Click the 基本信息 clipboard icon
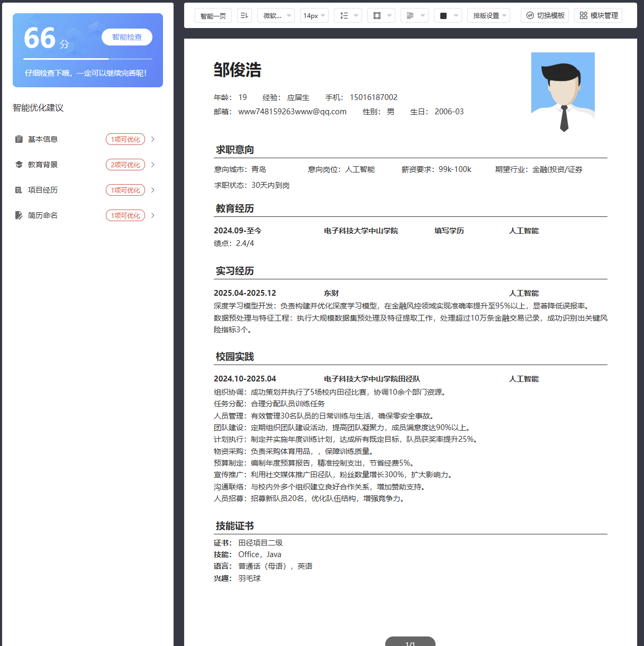Image resolution: width=644 pixels, height=646 pixels. pos(19,139)
